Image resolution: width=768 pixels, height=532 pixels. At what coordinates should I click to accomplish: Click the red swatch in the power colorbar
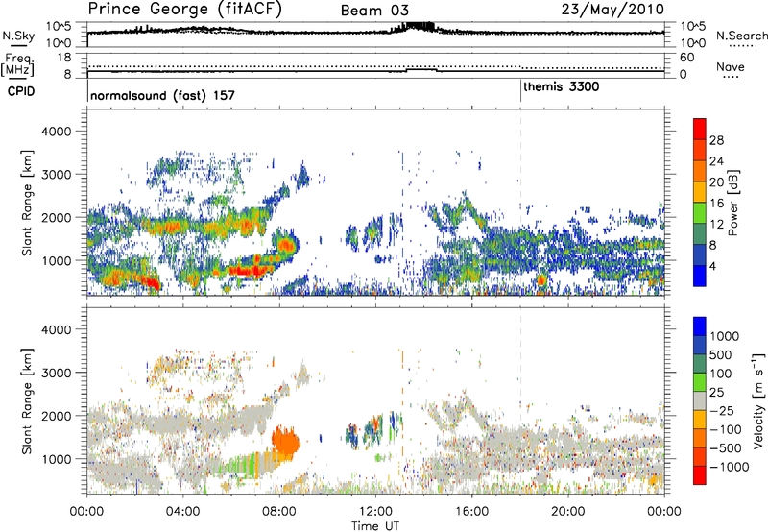pos(700,129)
